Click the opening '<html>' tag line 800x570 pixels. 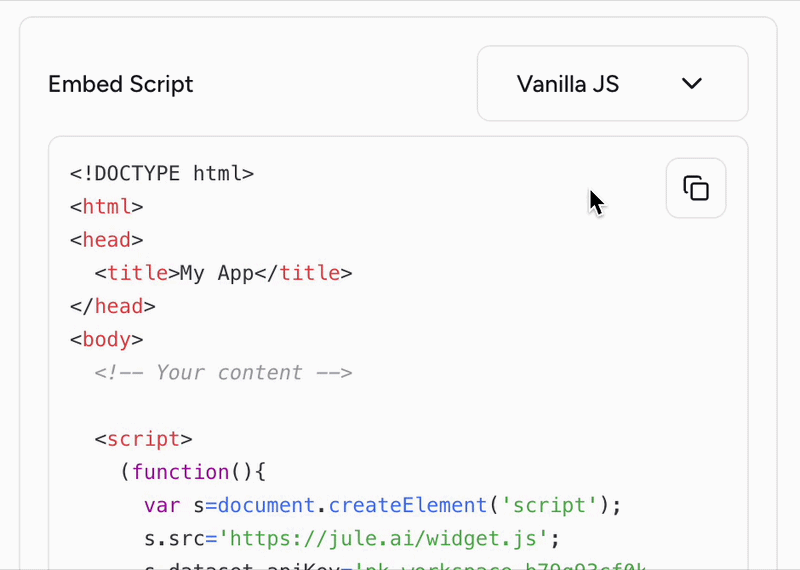(x=107, y=207)
